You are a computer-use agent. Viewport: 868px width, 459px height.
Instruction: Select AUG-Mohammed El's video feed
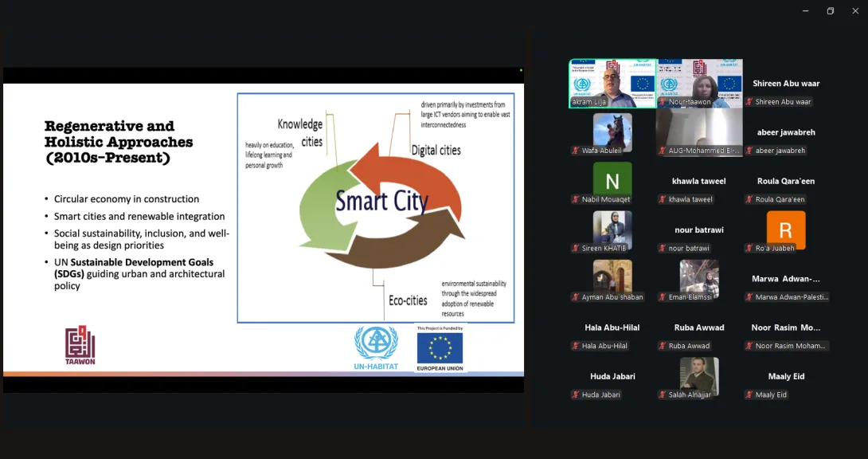coord(700,132)
